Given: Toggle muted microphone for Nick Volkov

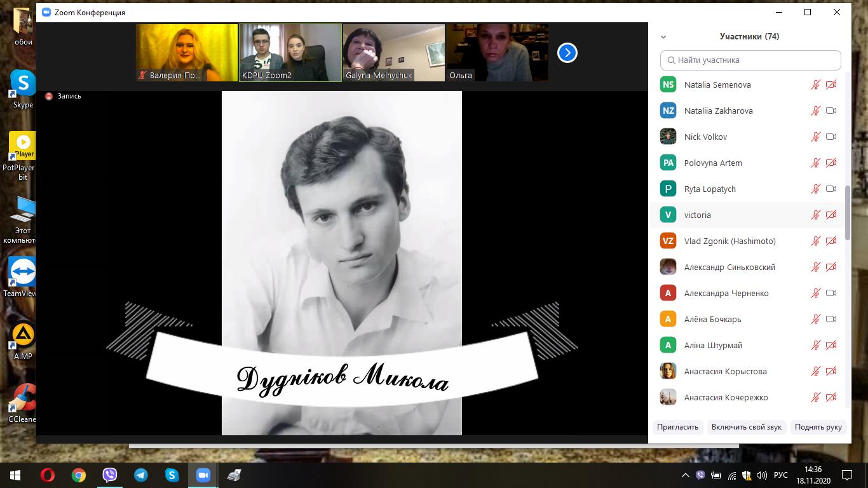Looking at the screenshot, I should click(x=815, y=137).
